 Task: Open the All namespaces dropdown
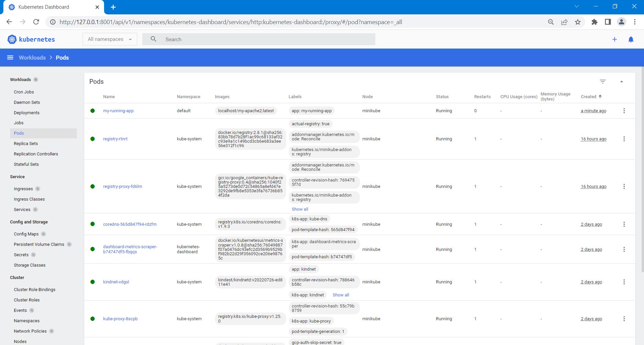click(110, 40)
